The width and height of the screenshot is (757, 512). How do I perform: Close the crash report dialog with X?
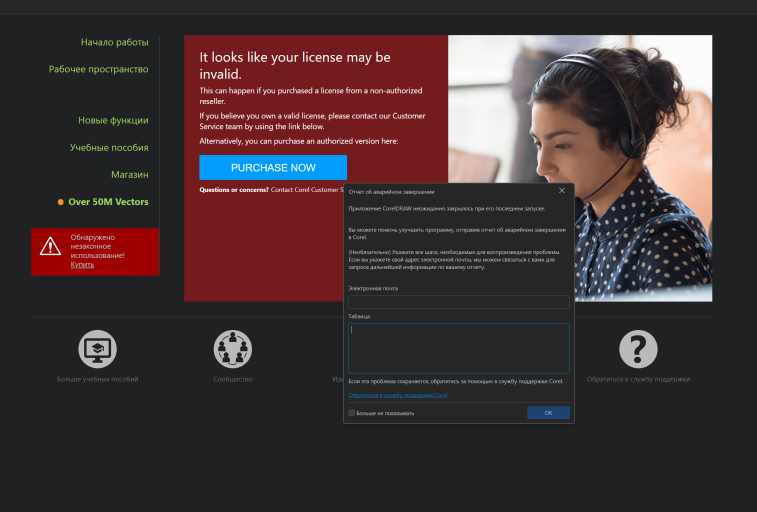[562, 191]
